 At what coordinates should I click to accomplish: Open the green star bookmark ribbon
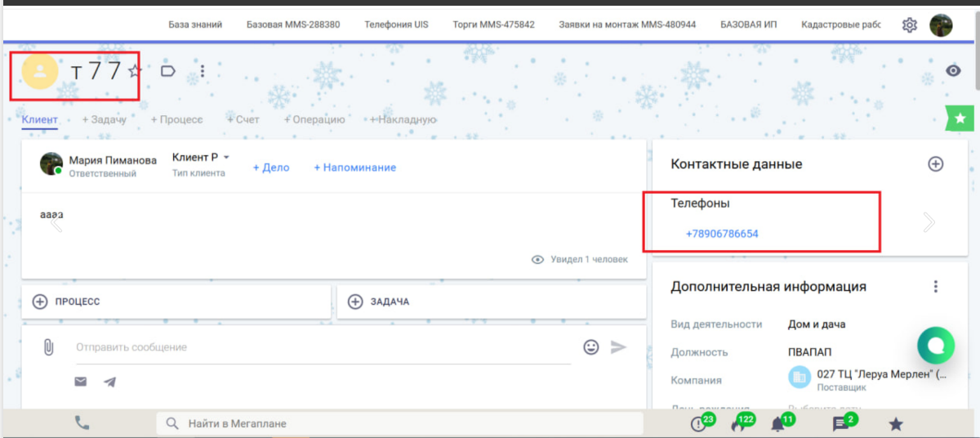[x=960, y=118]
